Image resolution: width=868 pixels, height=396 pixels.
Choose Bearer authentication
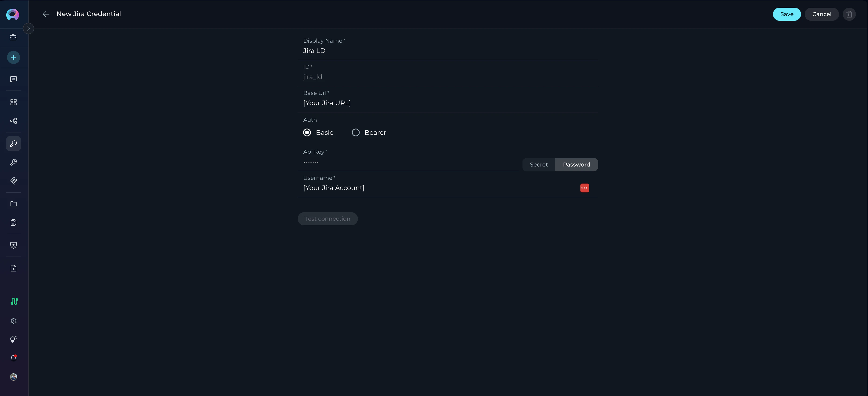356,132
